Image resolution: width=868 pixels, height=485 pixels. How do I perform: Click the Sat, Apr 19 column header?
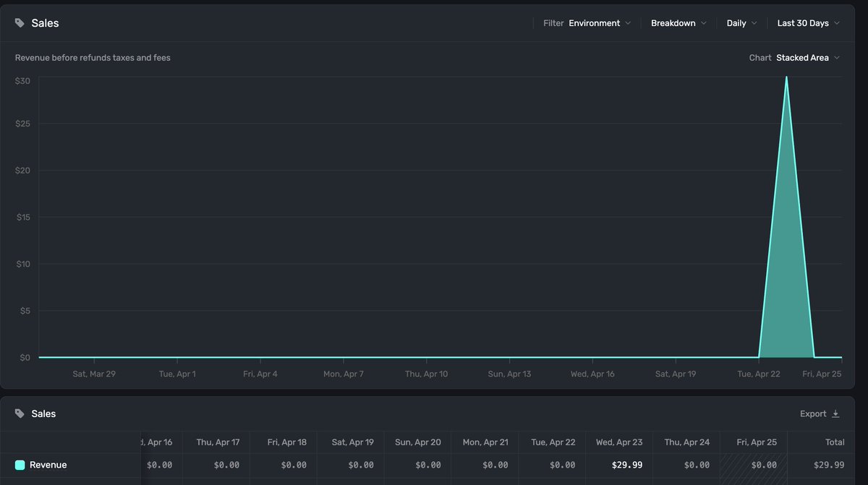pos(353,442)
